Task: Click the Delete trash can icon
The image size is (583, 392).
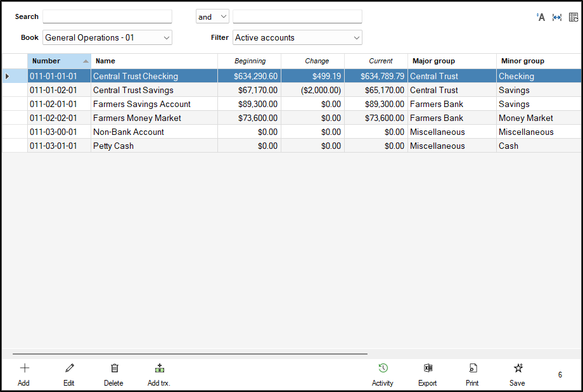Action: pyautogui.click(x=114, y=368)
